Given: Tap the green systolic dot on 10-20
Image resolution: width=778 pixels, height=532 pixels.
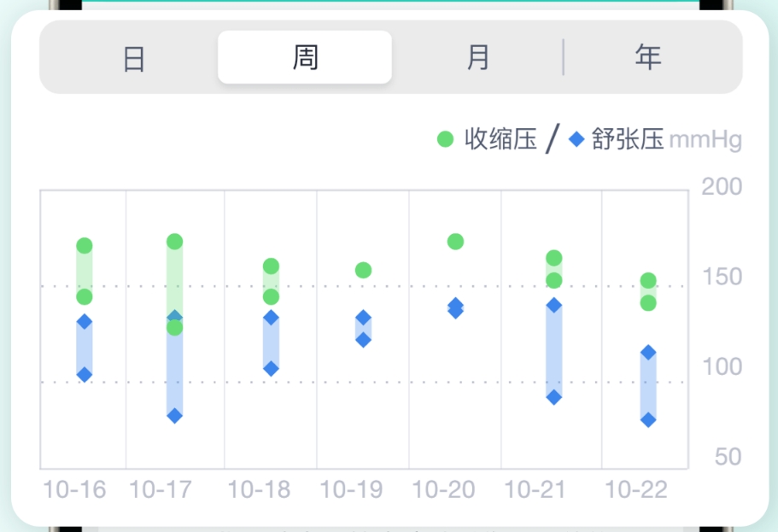Looking at the screenshot, I should tap(455, 242).
